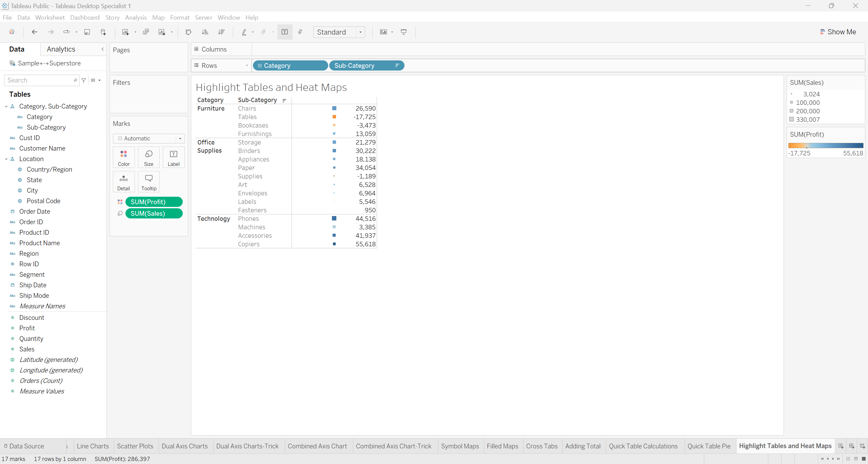
Task: Click the Sort Ascending toolbar icon
Action: (205, 32)
